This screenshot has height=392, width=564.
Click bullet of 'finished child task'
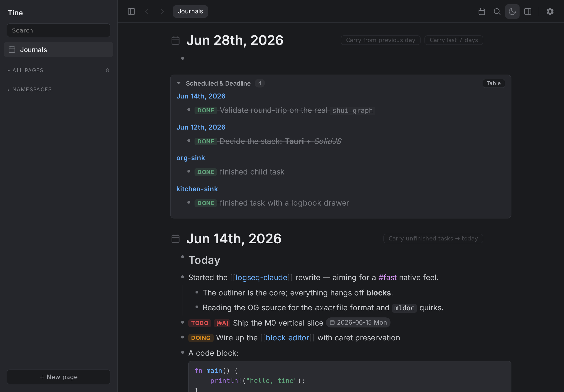coord(189,171)
